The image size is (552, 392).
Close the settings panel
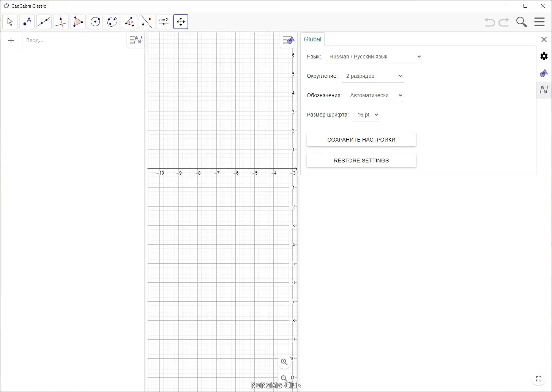(544, 39)
